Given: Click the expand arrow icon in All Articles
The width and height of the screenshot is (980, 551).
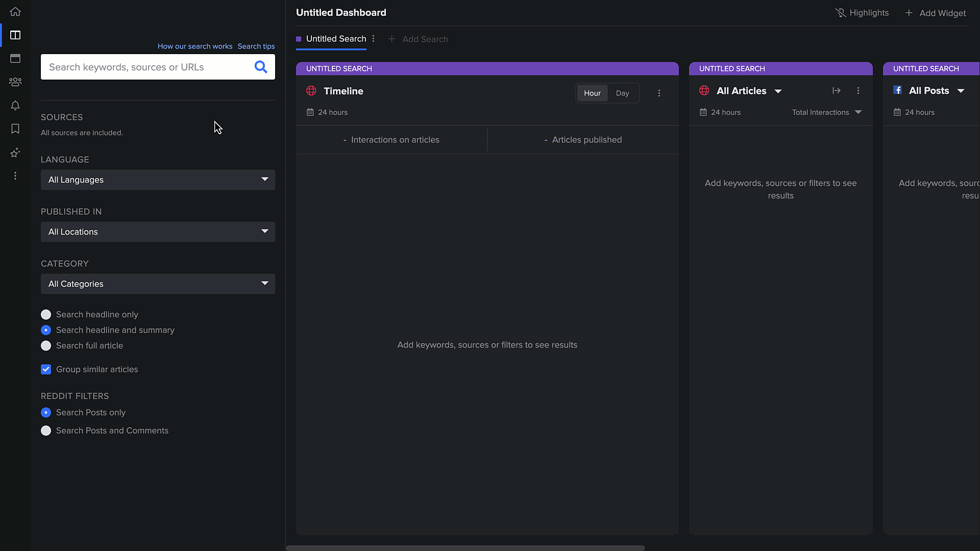Looking at the screenshot, I should 836,91.
